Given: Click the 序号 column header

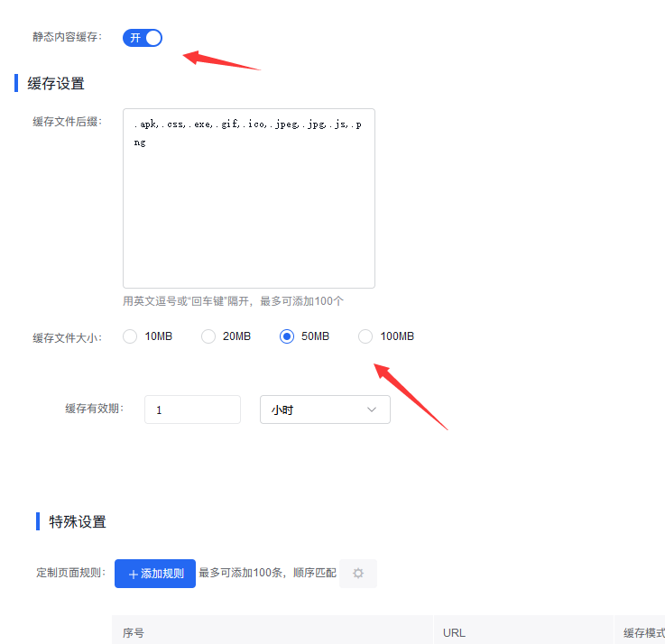Looking at the screenshot, I should (x=134, y=632).
